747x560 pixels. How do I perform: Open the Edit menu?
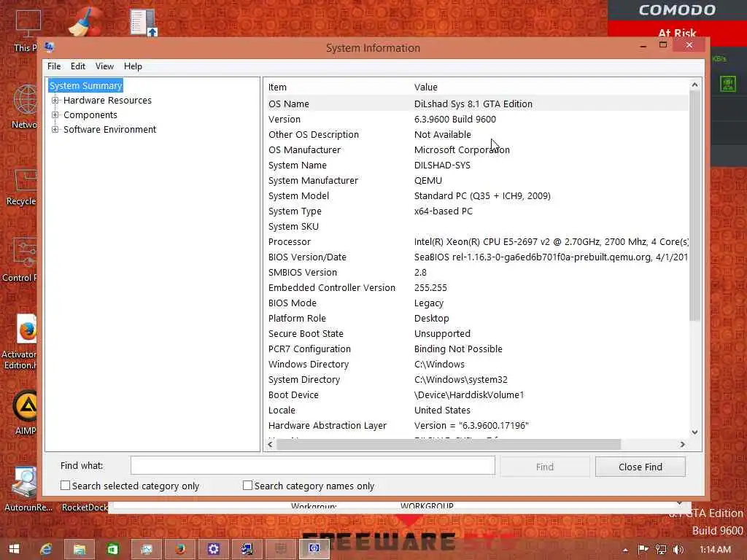77,66
